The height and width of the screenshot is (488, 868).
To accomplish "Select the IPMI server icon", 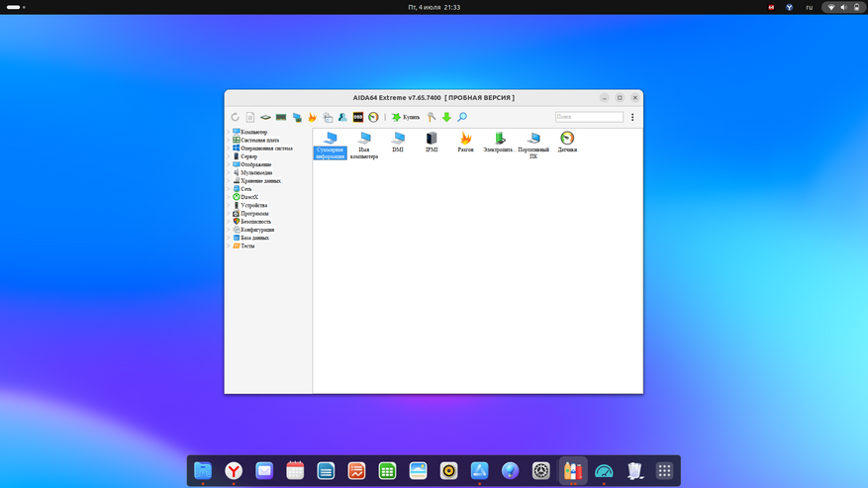I will (x=432, y=139).
